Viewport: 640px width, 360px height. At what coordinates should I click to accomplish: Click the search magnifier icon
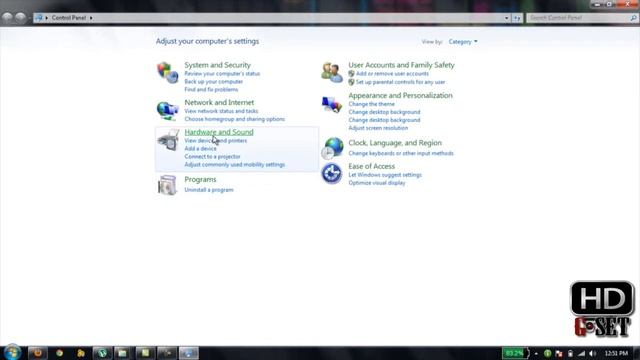[x=633, y=18]
